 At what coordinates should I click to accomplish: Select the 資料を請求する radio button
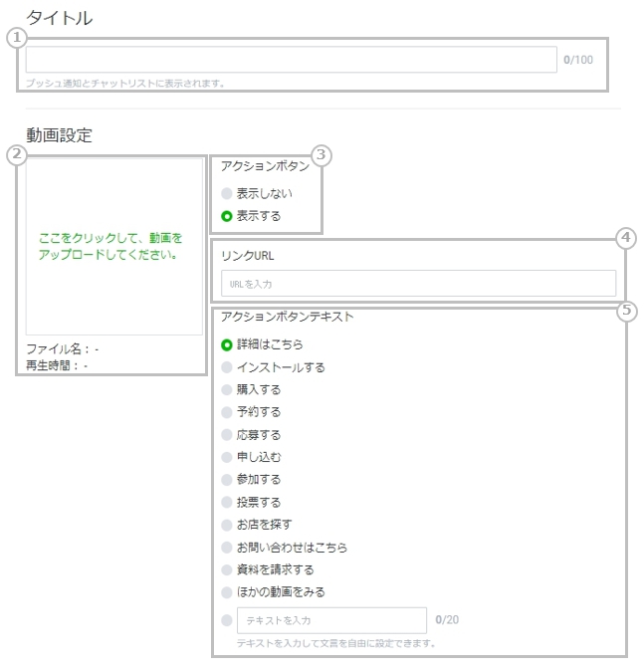[x=227, y=569]
